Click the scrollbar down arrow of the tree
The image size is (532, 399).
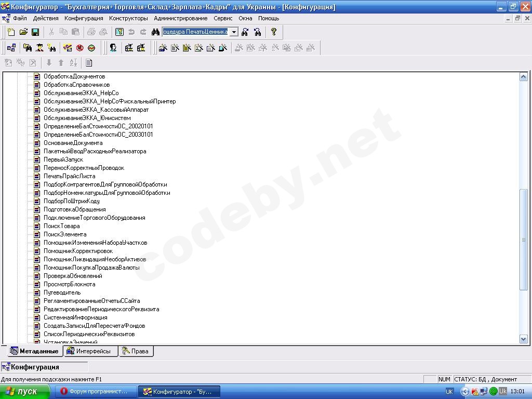tap(523, 339)
